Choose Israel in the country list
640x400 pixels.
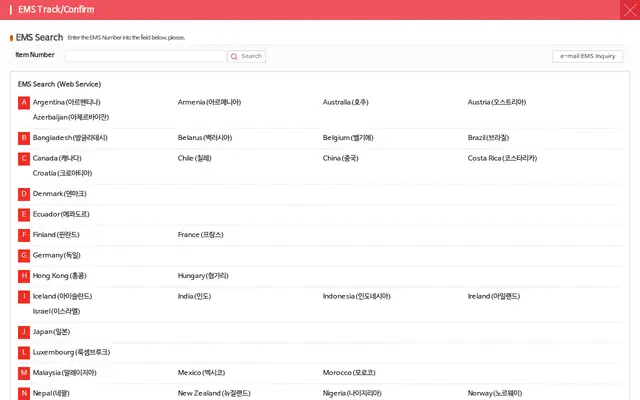56,311
